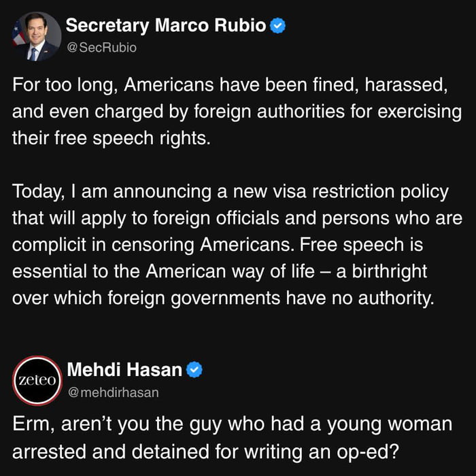Viewport: 476px width, 476px height.
Task: Click verified badge beside Secretary Marco Rubio
Action: (x=278, y=26)
